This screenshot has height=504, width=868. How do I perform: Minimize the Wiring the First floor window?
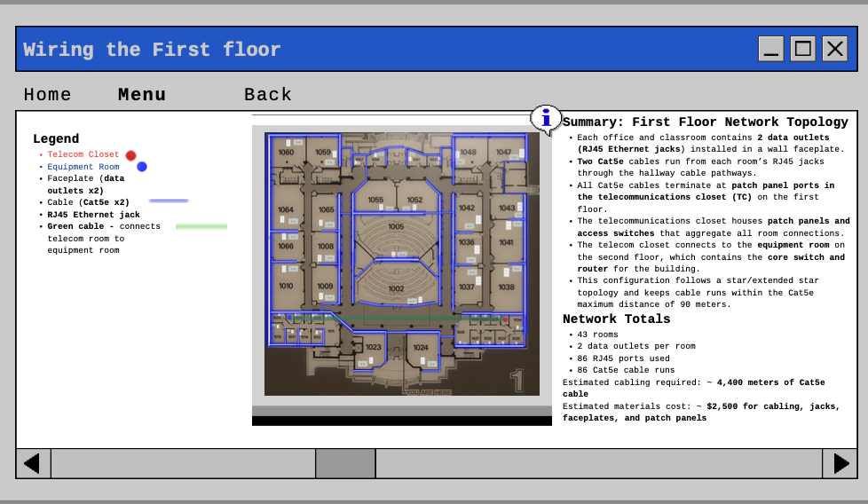click(770, 49)
